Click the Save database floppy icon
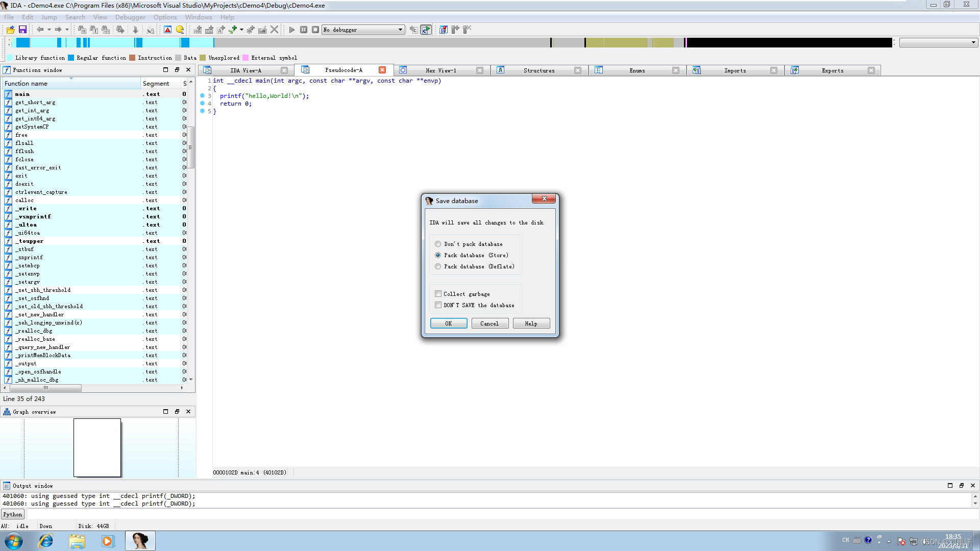The image size is (980, 551). 22,30
